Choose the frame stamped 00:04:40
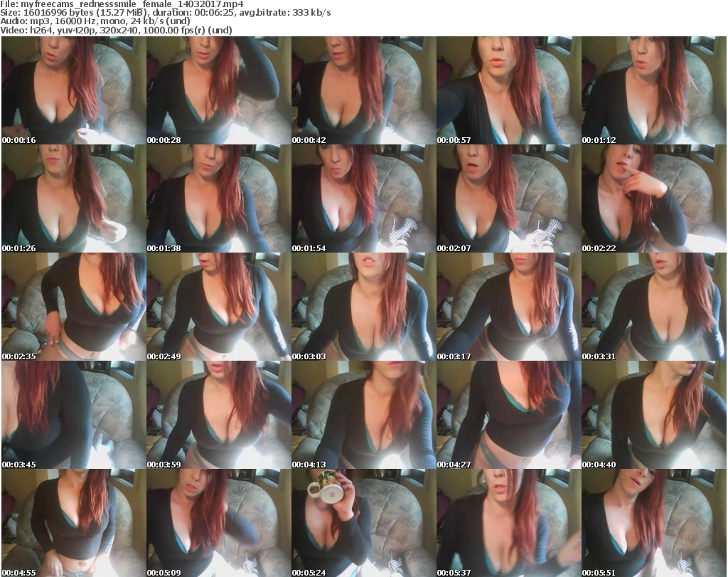The width and height of the screenshot is (728, 577). click(x=654, y=415)
